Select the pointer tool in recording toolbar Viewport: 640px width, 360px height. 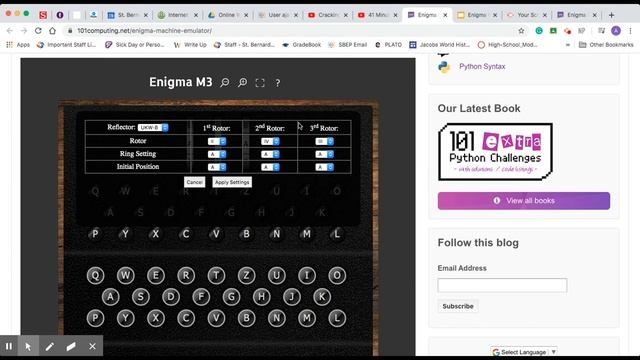pyautogui.click(x=28, y=346)
